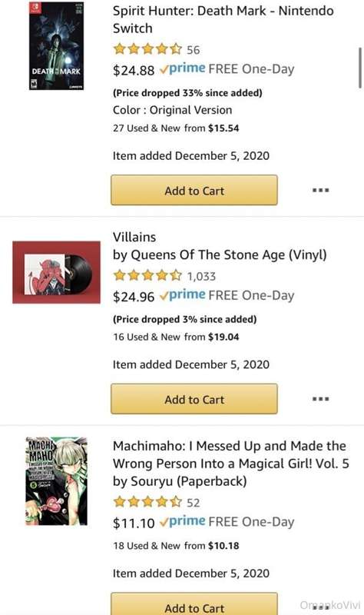Open the Spirit Hunter Death Mark cover thumbnail
This screenshot has width=364, height=615.
click(x=56, y=45)
